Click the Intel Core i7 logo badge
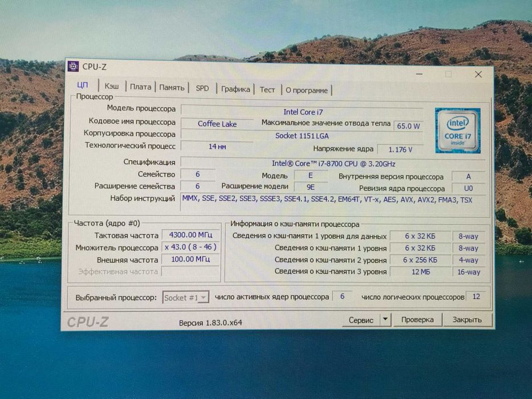The image size is (532, 399). [457, 131]
